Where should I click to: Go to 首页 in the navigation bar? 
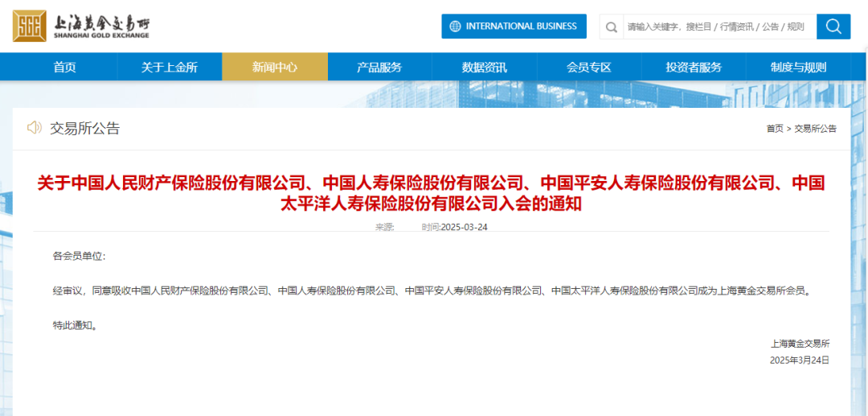coord(64,67)
